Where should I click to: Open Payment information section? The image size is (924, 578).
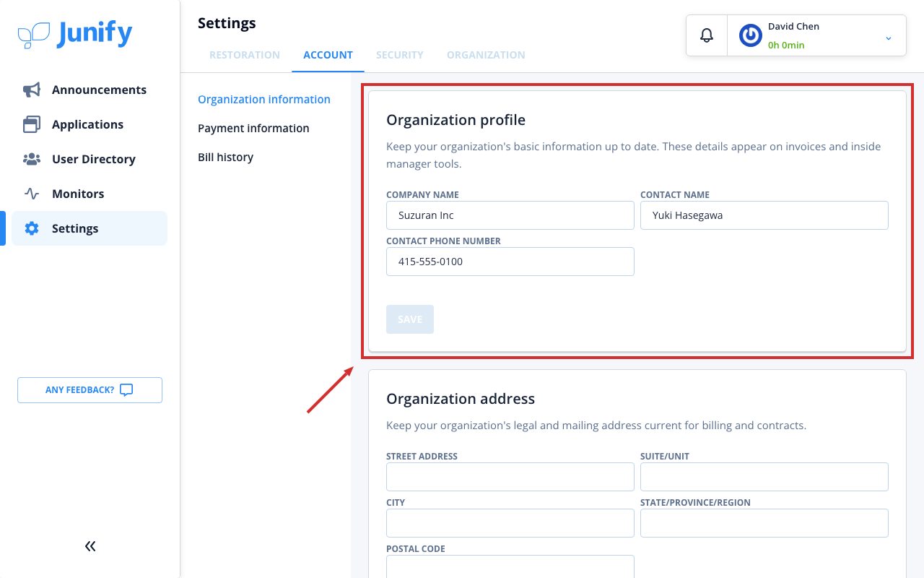click(253, 129)
